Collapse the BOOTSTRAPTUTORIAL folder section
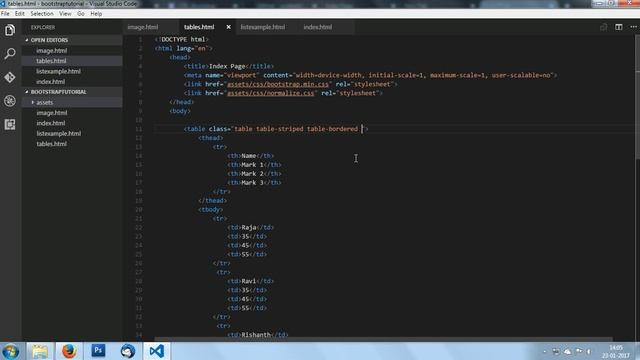 (72, 92)
